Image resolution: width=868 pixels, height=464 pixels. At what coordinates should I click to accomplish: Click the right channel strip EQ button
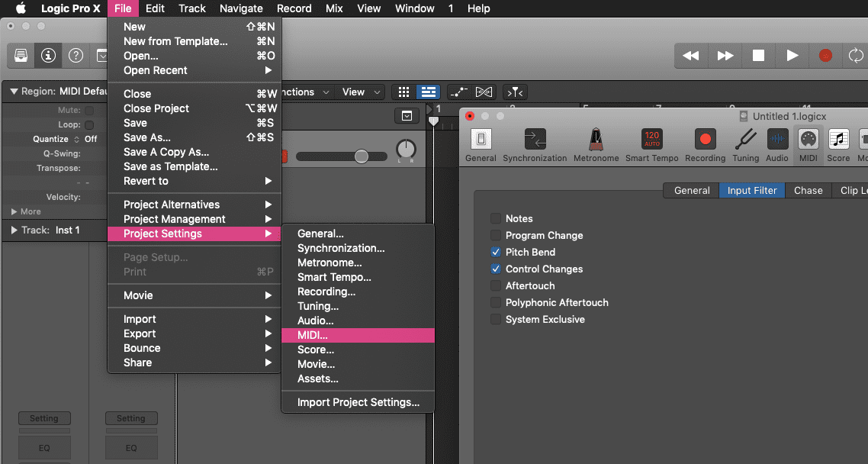tap(131, 448)
